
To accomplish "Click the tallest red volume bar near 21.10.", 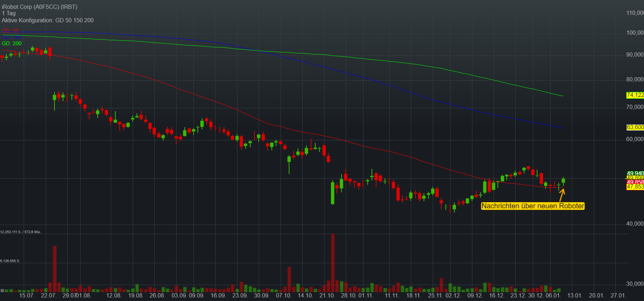I will point(333,263).
